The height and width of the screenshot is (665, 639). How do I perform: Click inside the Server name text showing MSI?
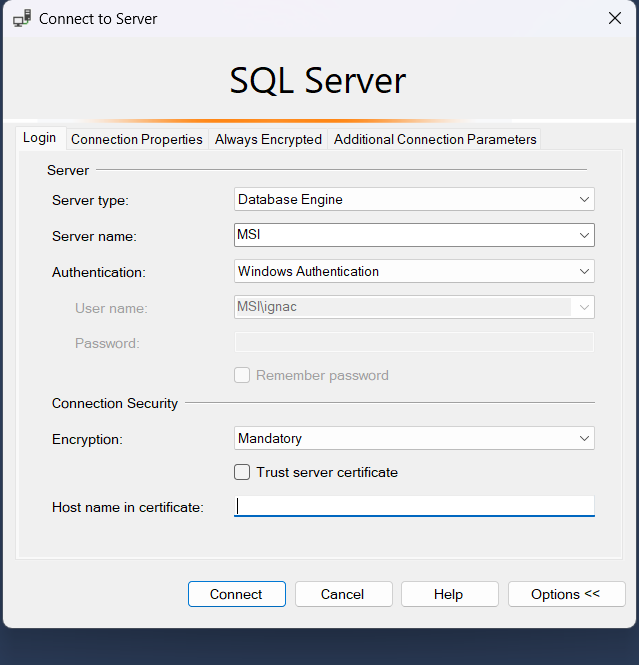(400, 235)
